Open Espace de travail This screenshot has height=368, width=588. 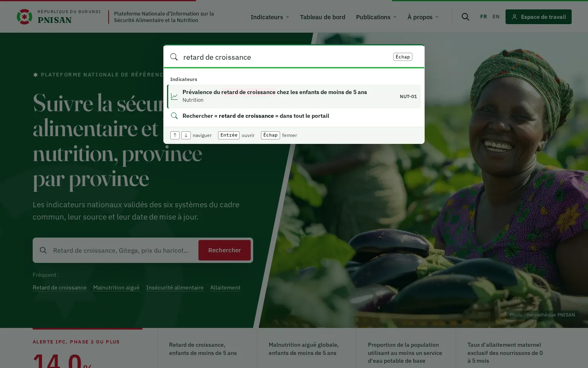click(x=539, y=17)
